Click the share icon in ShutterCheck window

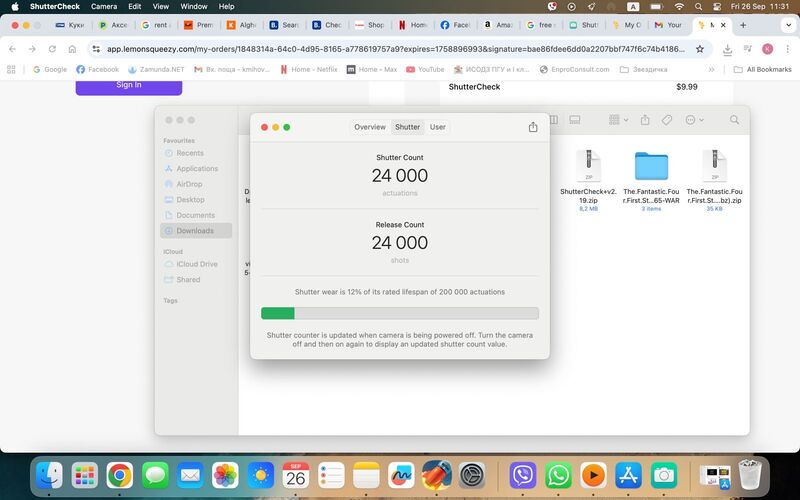533,127
